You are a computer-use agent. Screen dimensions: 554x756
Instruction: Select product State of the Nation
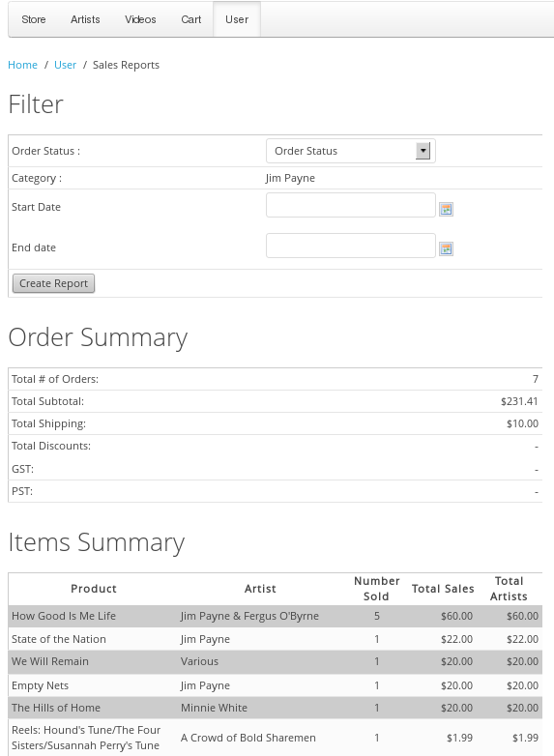click(59, 639)
